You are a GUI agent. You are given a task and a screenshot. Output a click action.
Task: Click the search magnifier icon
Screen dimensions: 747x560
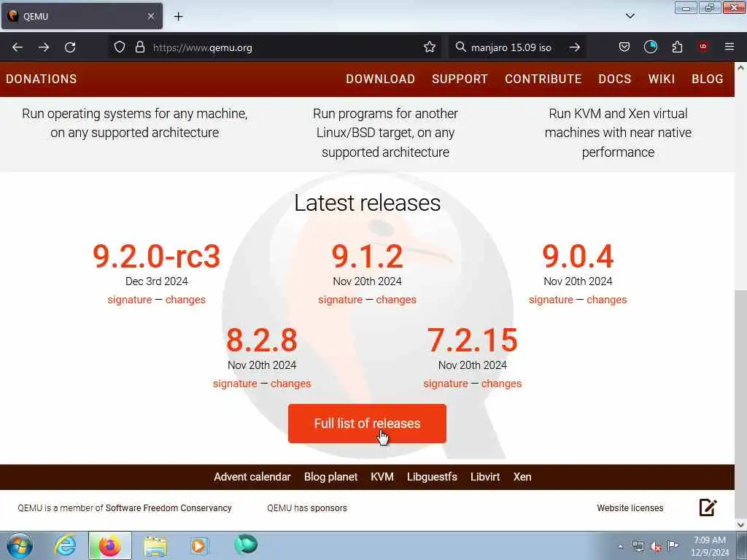[x=461, y=47]
